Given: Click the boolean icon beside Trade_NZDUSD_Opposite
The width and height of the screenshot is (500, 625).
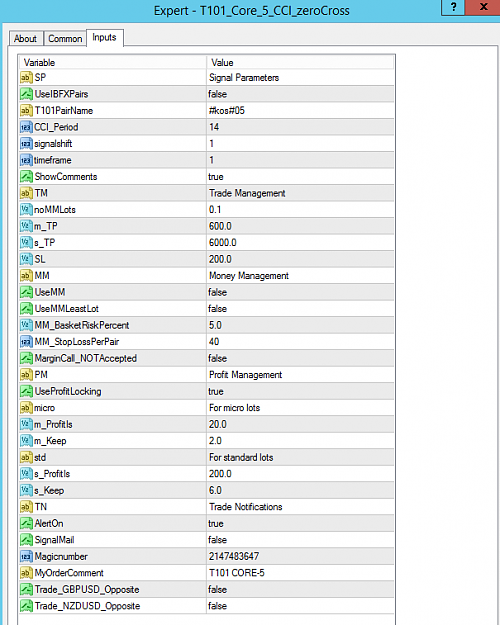Looking at the screenshot, I should click(x=26, y=606).
